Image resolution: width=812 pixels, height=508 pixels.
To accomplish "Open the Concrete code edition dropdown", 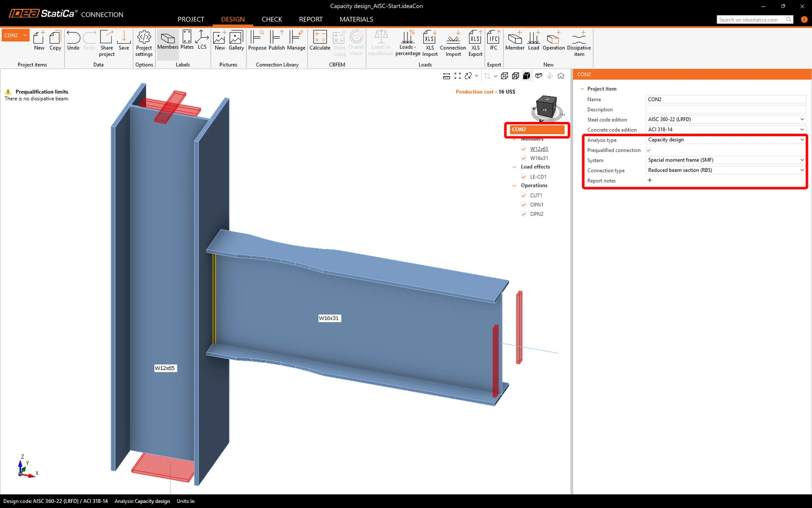I will point(726,130).
